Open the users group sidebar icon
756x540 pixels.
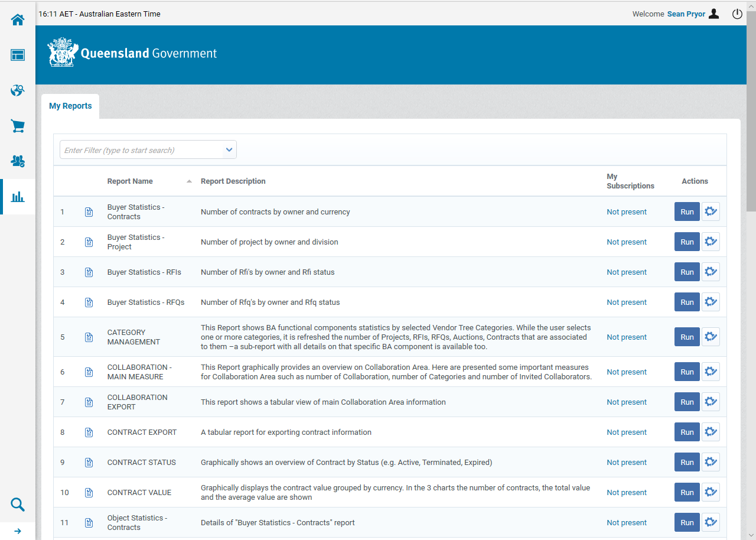[x=18, y=161]
